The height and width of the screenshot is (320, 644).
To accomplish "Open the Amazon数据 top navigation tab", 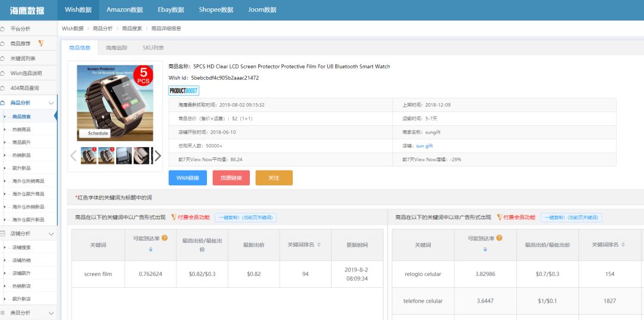I will pyautogui.click(x=125, y=10).
